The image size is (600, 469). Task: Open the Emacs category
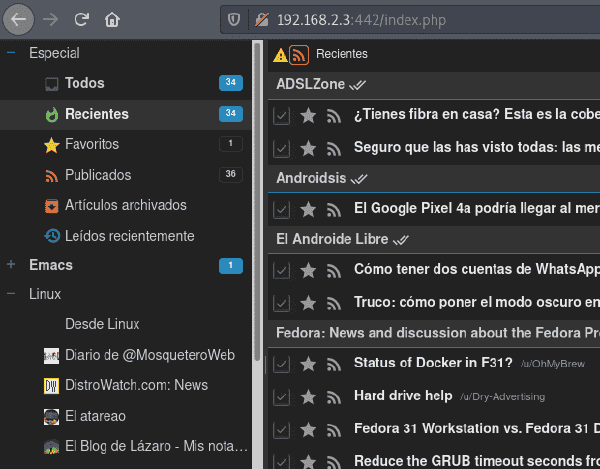click(x=51, y=265)
